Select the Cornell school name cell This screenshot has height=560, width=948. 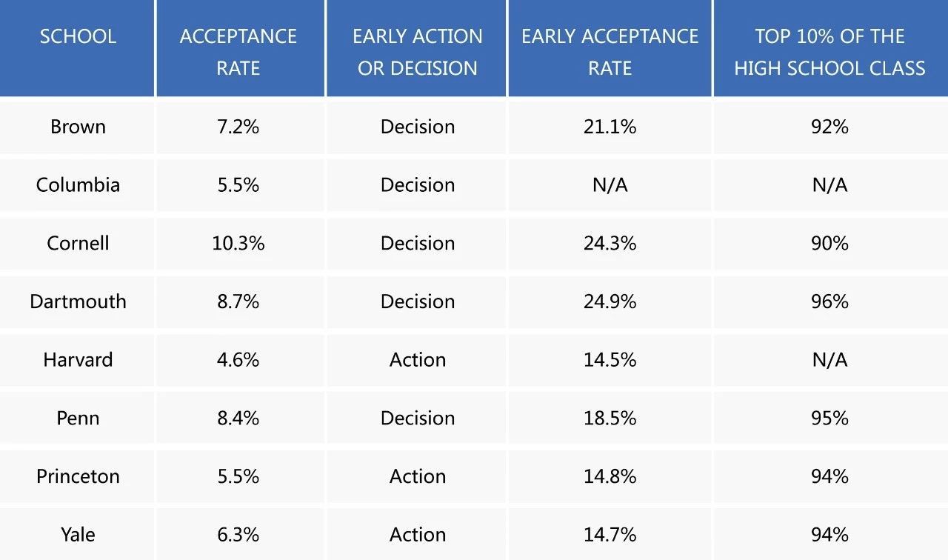point(78,243)
